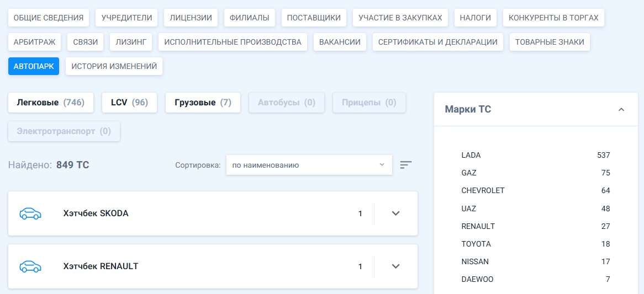Open the Общие сведения tab
Viewport: 644px width, 294px height.
[x=49, y=18]
